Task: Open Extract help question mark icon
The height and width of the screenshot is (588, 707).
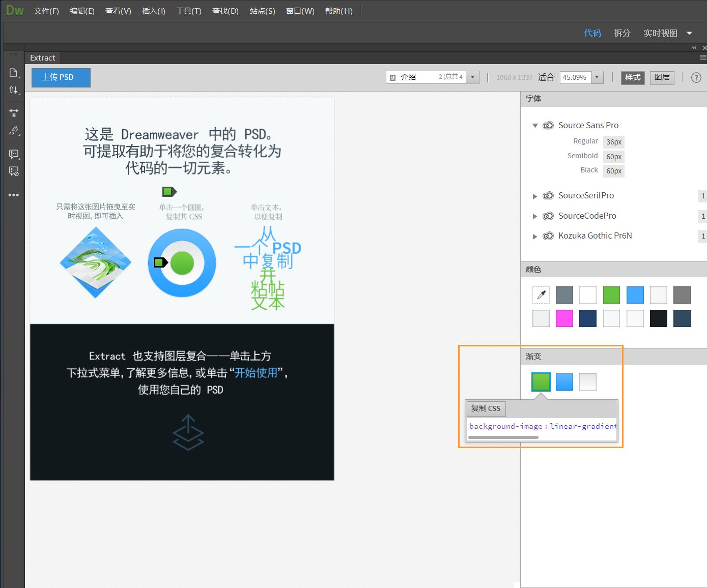Action: click(696, 77)
